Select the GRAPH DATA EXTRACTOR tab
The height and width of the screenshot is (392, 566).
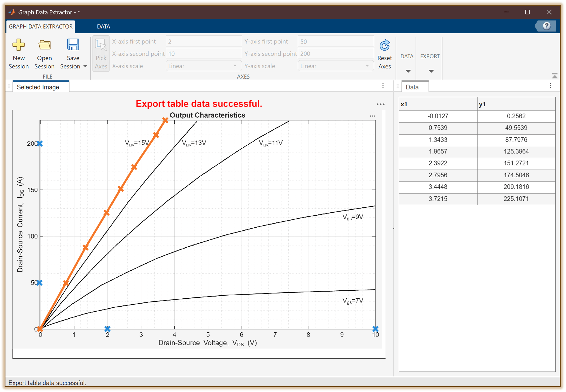41,26
